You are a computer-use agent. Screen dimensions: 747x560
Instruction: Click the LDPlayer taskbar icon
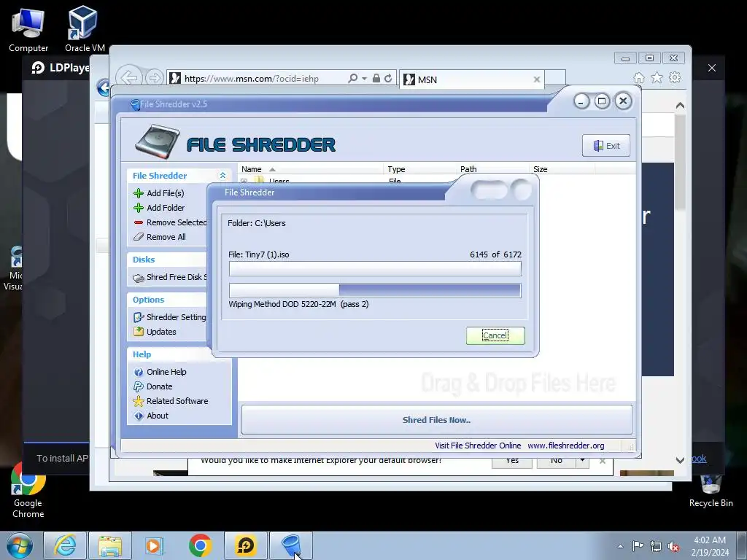[x=246, y=545]
